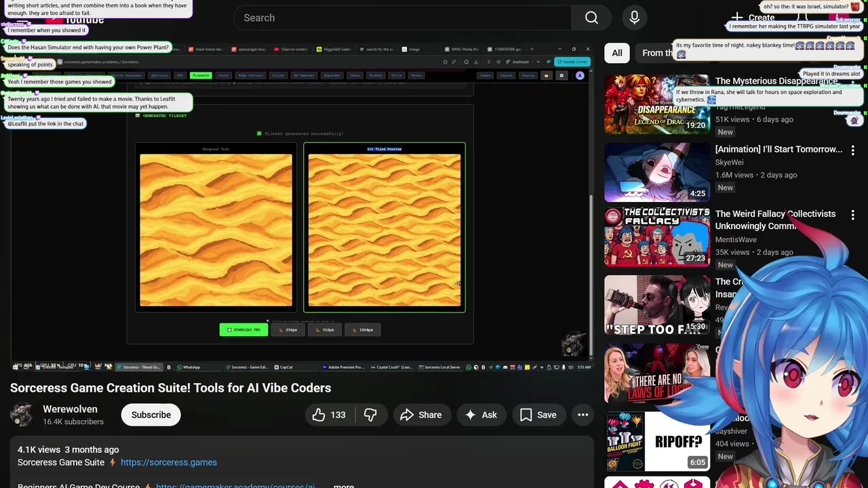This screenshot has height=488, width=868.
Task: Open the SkyeWei channel name
Action: (x=730, y=163)
